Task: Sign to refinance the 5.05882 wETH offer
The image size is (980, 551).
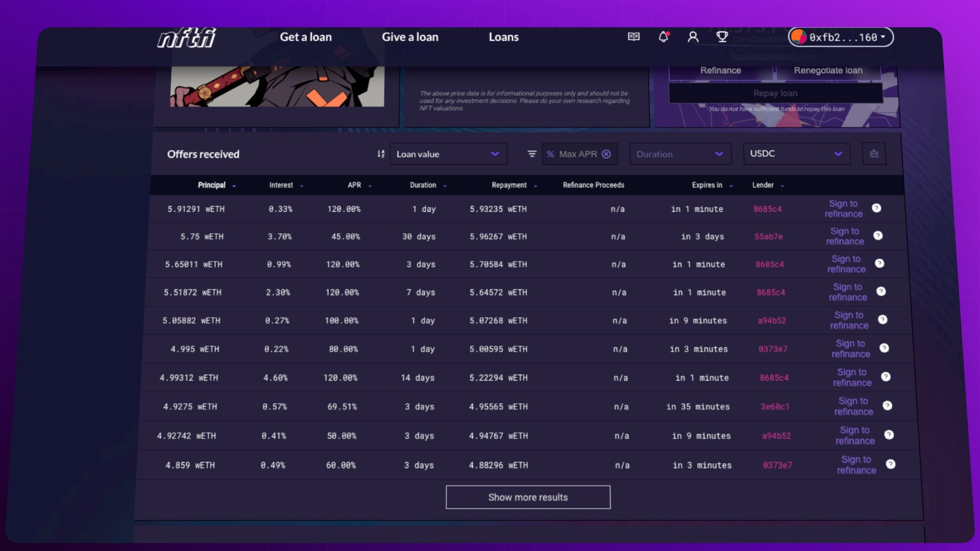Action: point(849,320)
